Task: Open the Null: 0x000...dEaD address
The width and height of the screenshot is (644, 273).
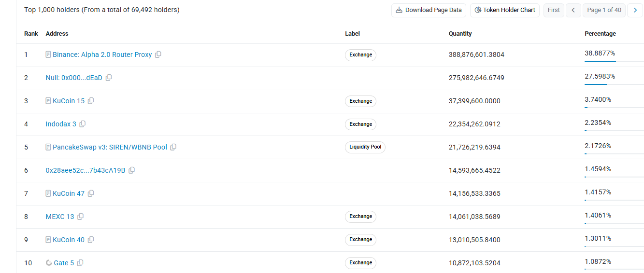Action: [x=74, y=78]
